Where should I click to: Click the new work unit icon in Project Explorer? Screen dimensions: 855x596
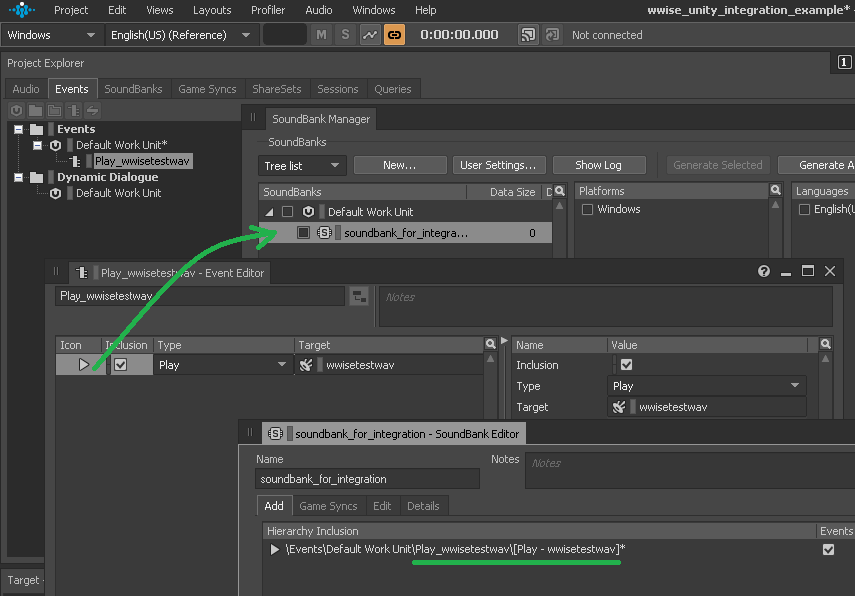tap(16, 111)
